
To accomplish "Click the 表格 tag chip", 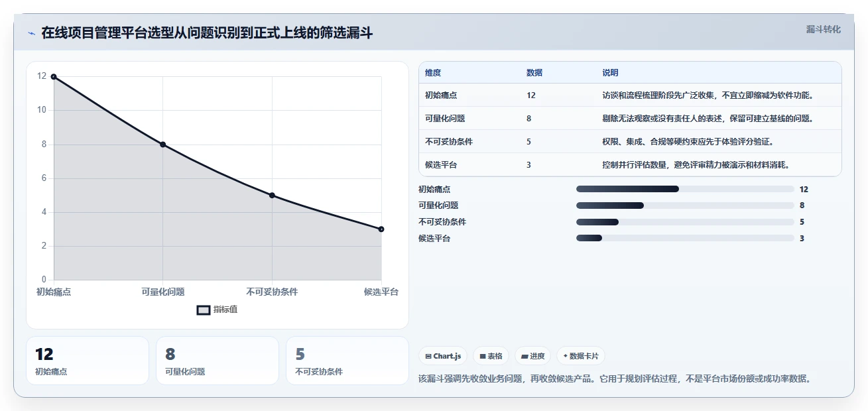I will 491,356.
